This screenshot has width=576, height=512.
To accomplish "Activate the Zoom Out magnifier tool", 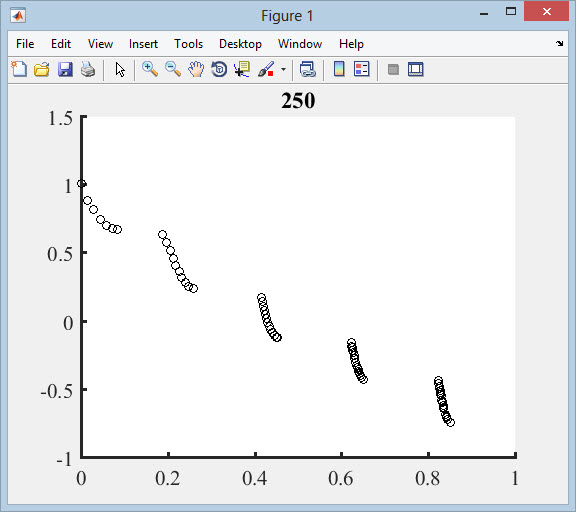I will [173, 69].
